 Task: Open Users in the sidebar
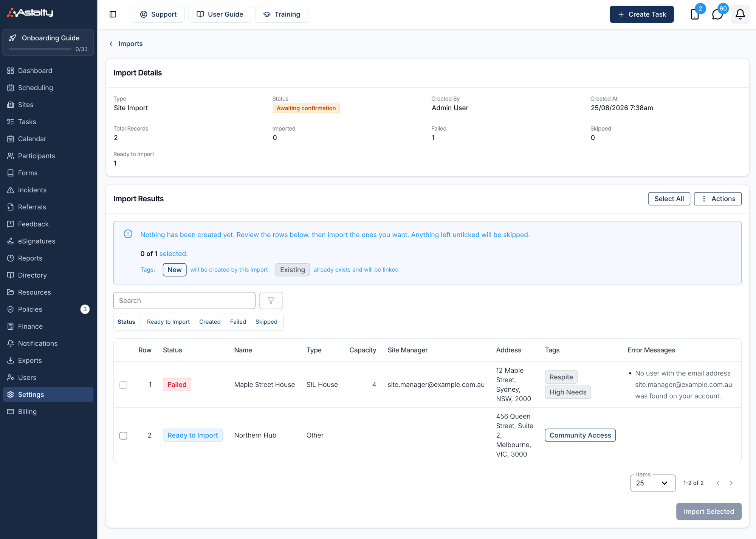pyautogui.click(x=48, y=377)
